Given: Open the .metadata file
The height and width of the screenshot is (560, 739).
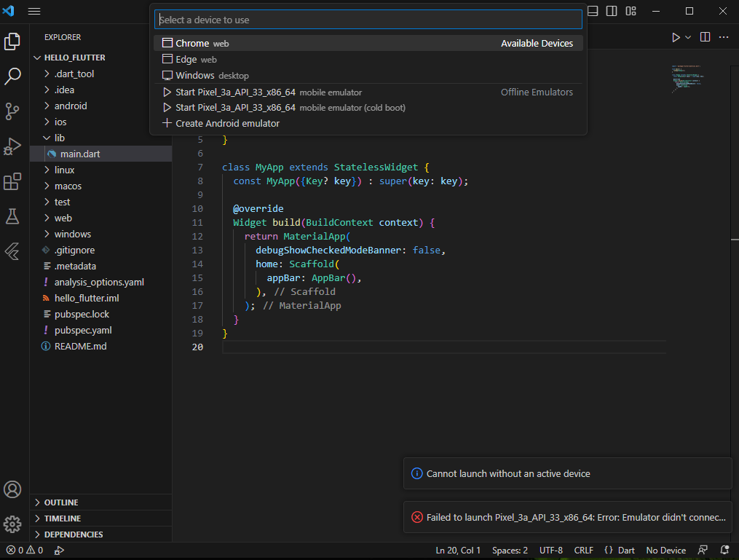Looking at the screenshot, I should [x=101, y=266].
